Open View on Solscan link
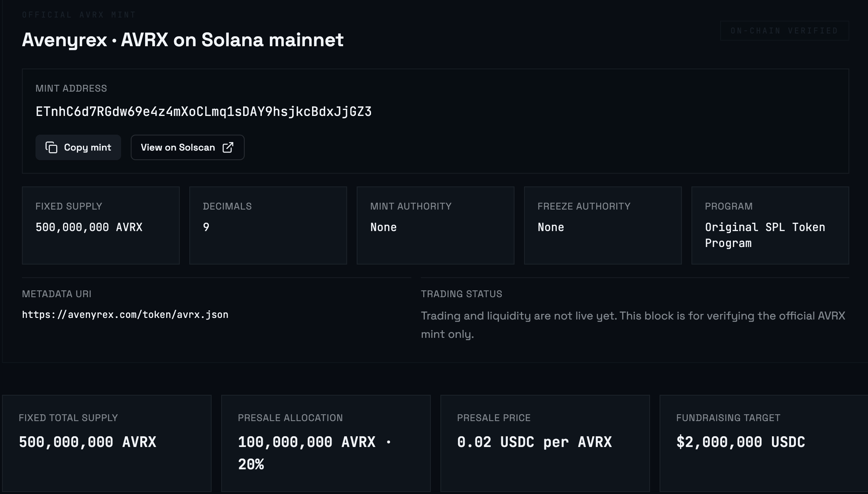This screenshot has height=494, width=868. click(x=187, y=147)
